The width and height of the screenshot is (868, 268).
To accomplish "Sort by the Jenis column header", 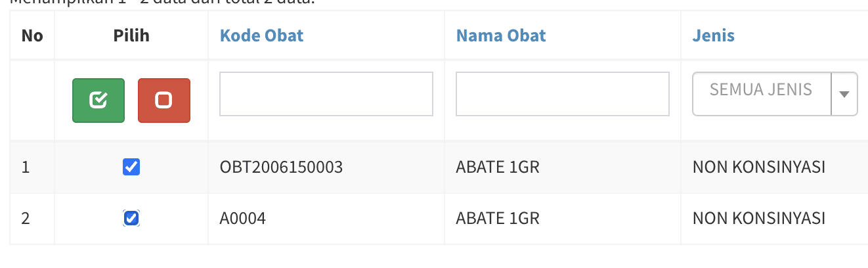I will tap(713, 35).
